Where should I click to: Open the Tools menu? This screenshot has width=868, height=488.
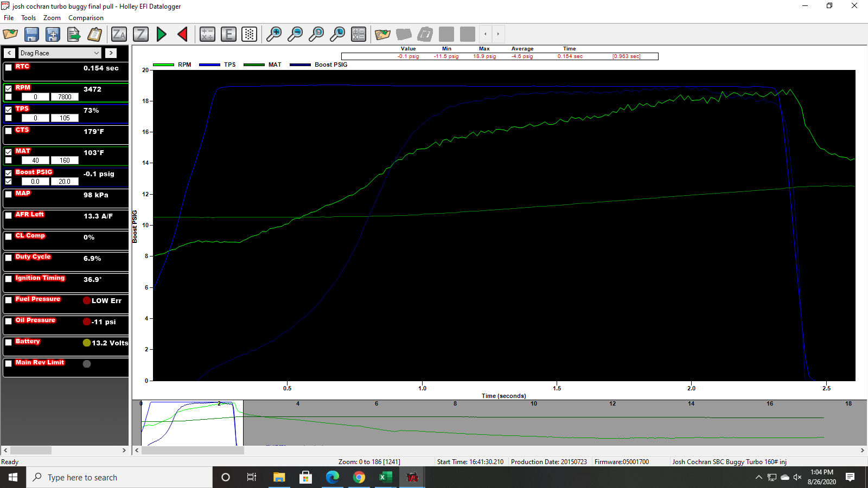pyautogui.click(x=28, y=18)
